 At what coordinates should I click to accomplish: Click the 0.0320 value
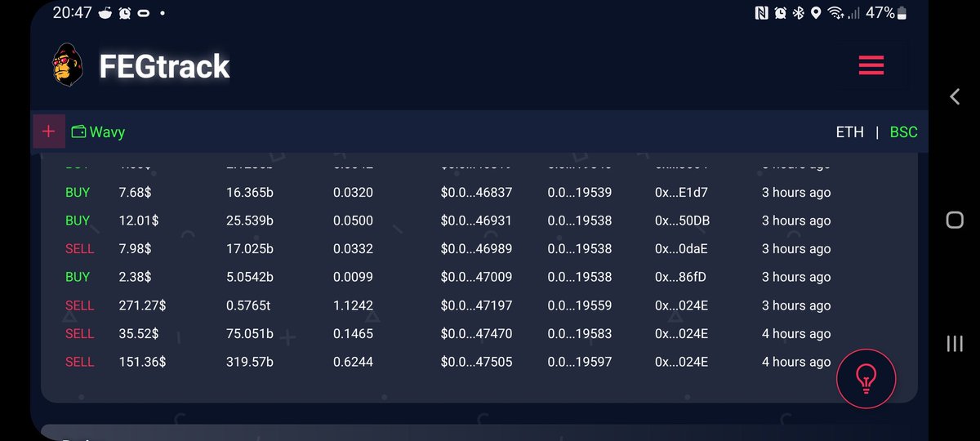353,193
